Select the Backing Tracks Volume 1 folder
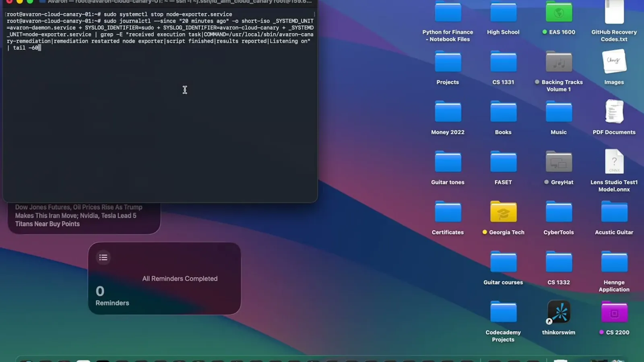 (559, 62)
